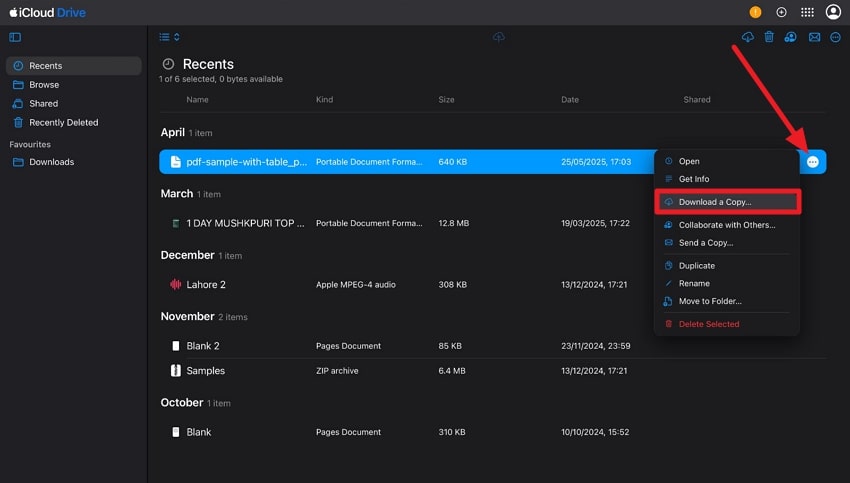The image size is (850, 483).
Task: Click the add plus circle icon
Action: 781,12
